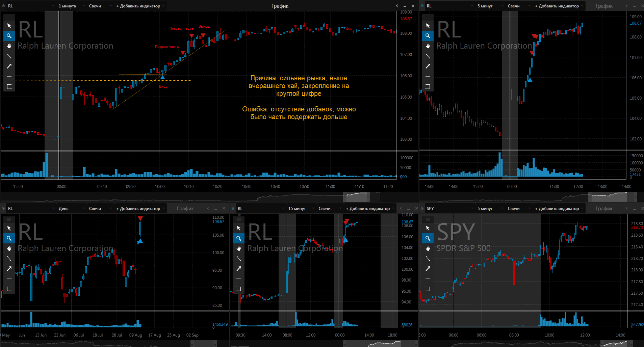This screenshot has height=347, width=644.
Task: Click the red 'Выход' annotation label
Action: click(x=204, y=26)
